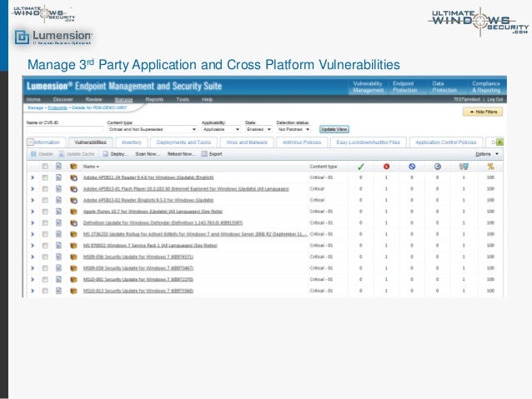Tick checkbox for Adobe APSB13-02 Reader row
The height and width of the screenshot is (399, 532).
[45, 201]
